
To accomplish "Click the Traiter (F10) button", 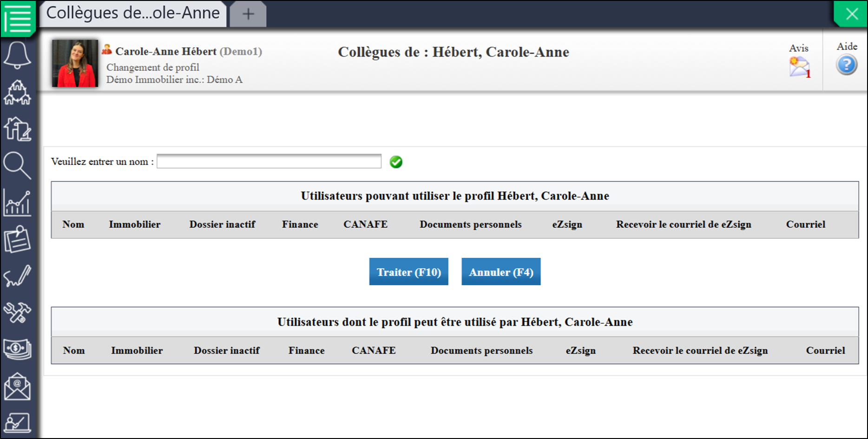I will click(x=409, y=272).
